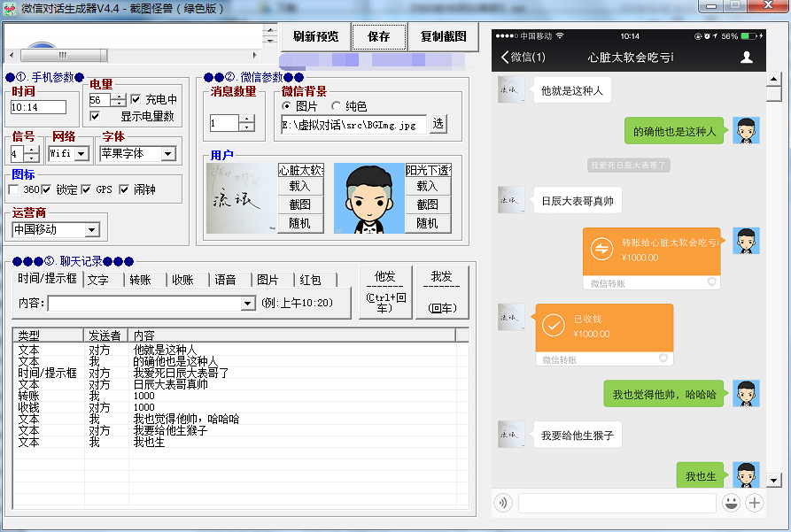Open the 运营商 中国移动 dropdown

[x=91, y=230]
